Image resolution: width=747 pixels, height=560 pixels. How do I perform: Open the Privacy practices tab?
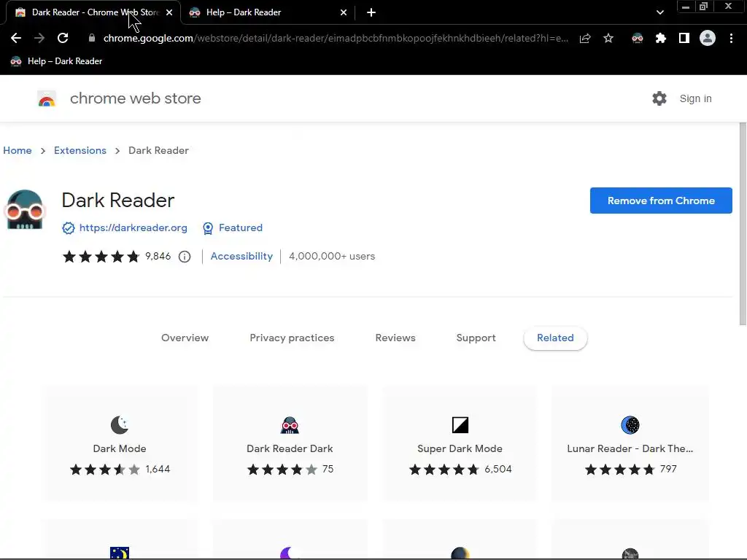[x=292, y=338]
